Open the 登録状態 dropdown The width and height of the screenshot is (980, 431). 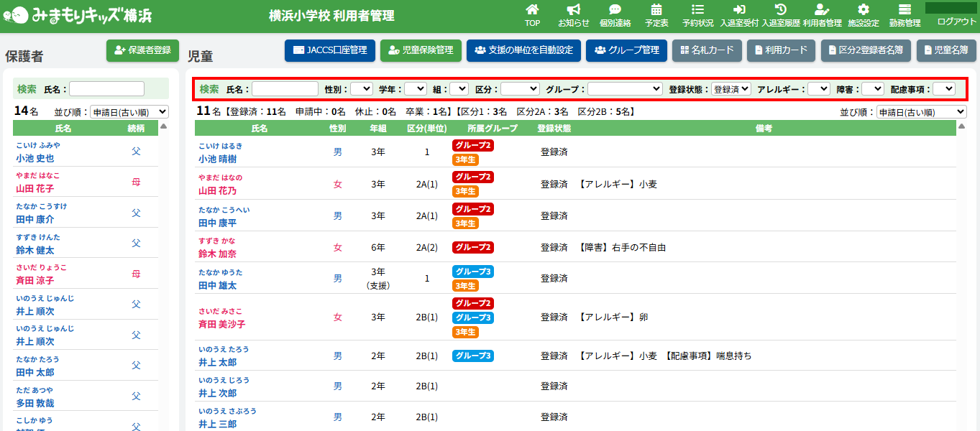(x=731, y=89)
